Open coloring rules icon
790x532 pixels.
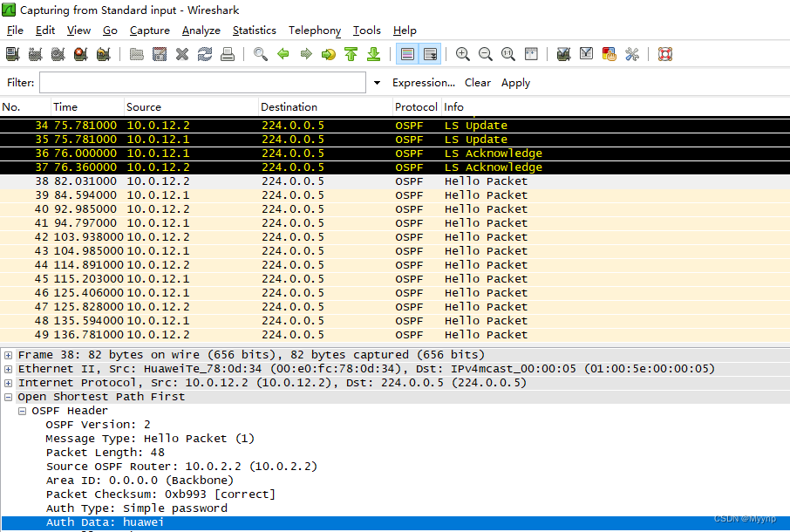610,54
